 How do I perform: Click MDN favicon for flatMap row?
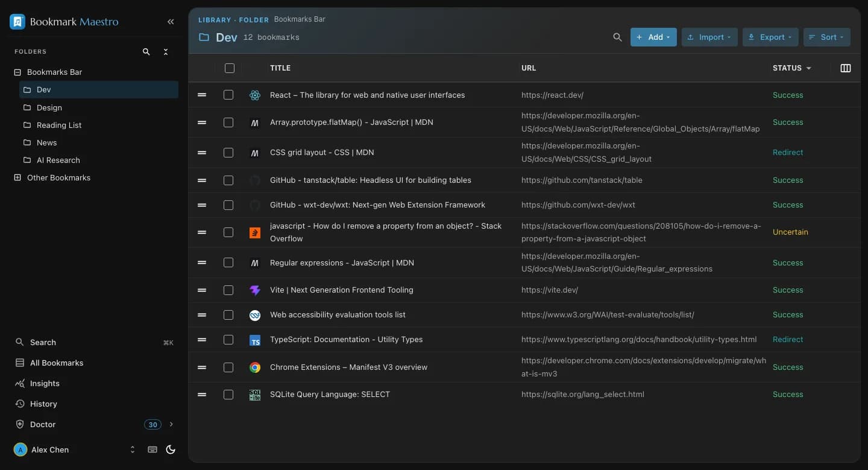[x=255, y=122]
